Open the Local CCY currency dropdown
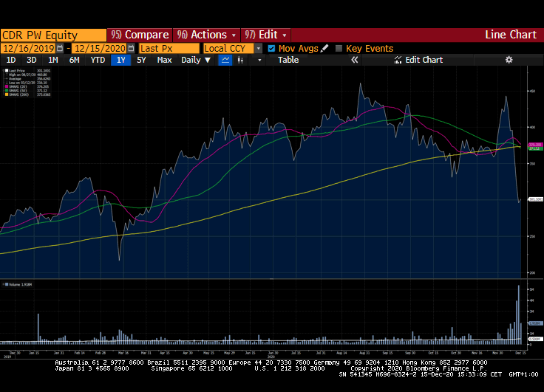This screenshot has width=544, height=392. click(x=258, y=48)
